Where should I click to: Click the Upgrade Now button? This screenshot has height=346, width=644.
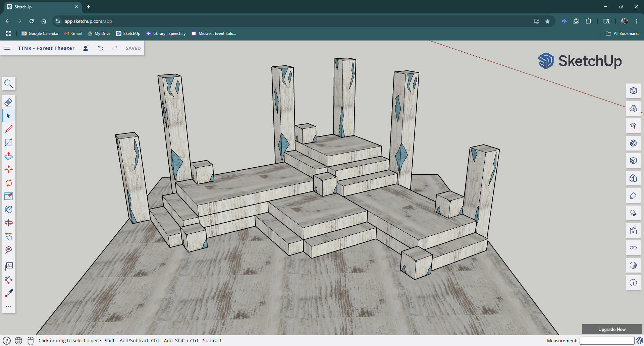tap(612, 329)
